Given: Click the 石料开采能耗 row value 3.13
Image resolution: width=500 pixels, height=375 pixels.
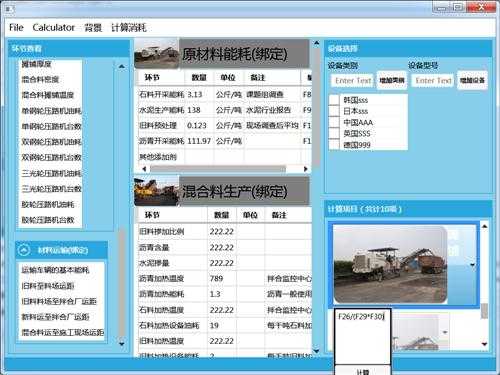Looking at the screenshot, I should click(195, 94).
